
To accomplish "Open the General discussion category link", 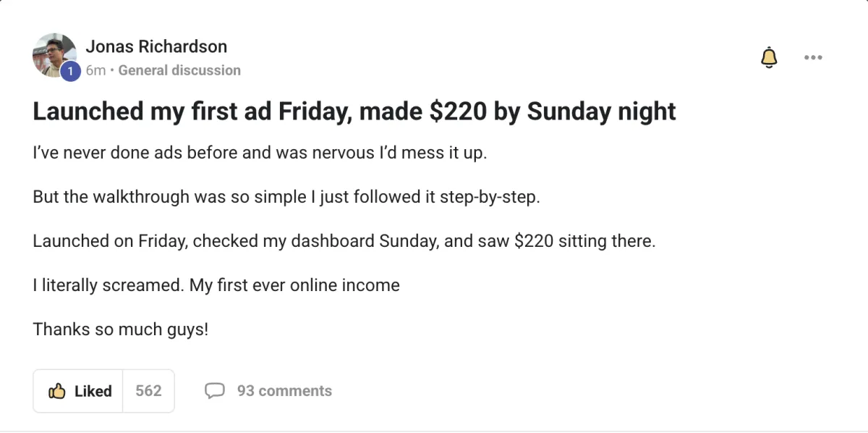I will [179, 70].
